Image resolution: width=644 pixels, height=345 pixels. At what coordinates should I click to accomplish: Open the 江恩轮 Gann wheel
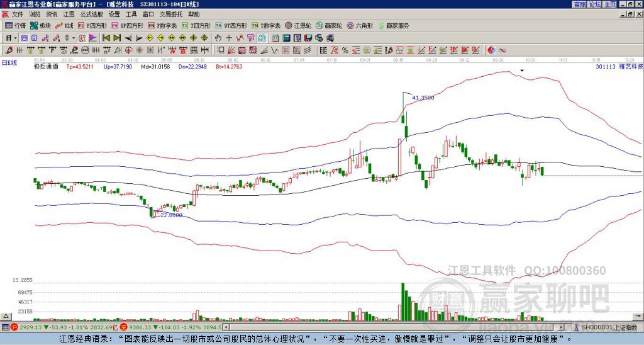[298, 25]
